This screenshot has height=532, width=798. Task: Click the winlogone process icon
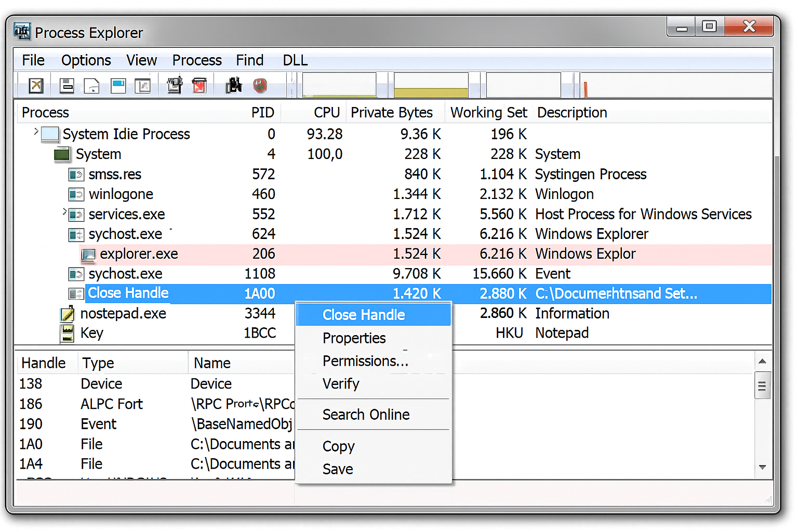[76, 194]
